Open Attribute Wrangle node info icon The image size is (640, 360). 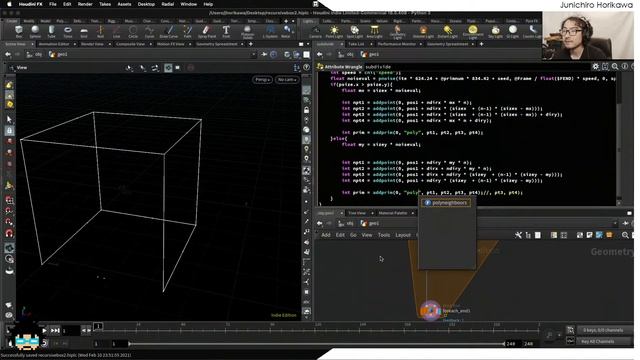coord(624,67)
